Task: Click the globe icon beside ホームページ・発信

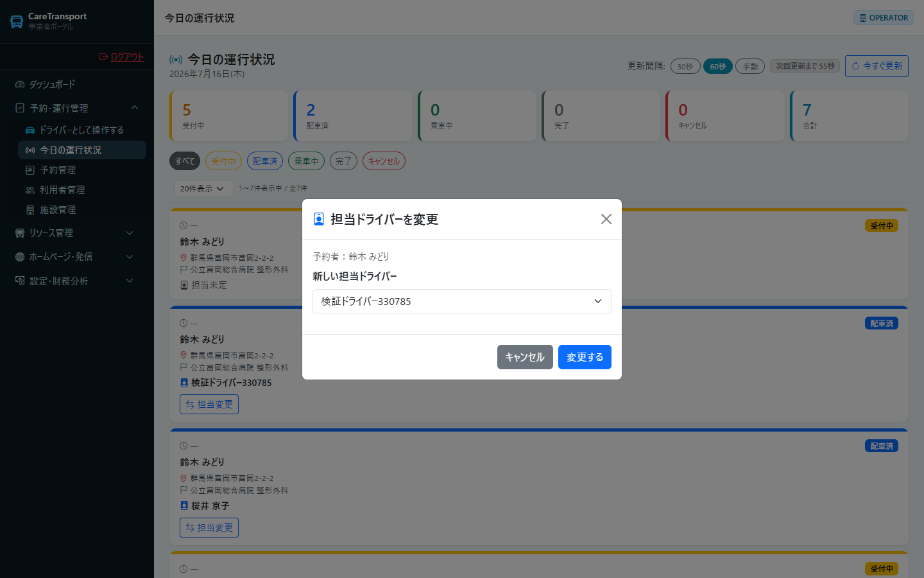Action: click(20, 256)
